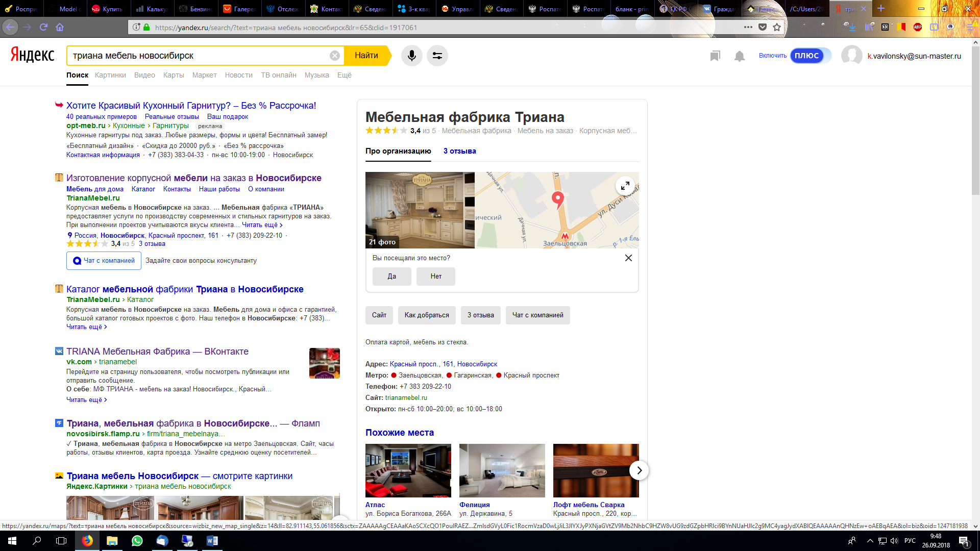Click the Найти search button
Image resolution: width=980 pixels, height=551 pixels.
tap(366, 56)
